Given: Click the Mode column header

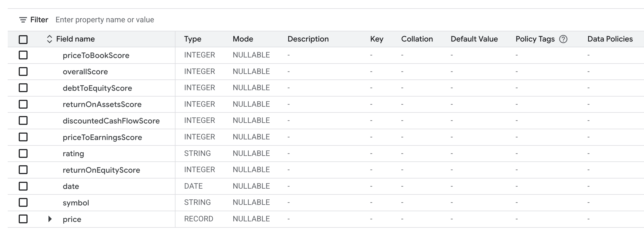Looking at the screenshot, I should (x=243, y=39).
